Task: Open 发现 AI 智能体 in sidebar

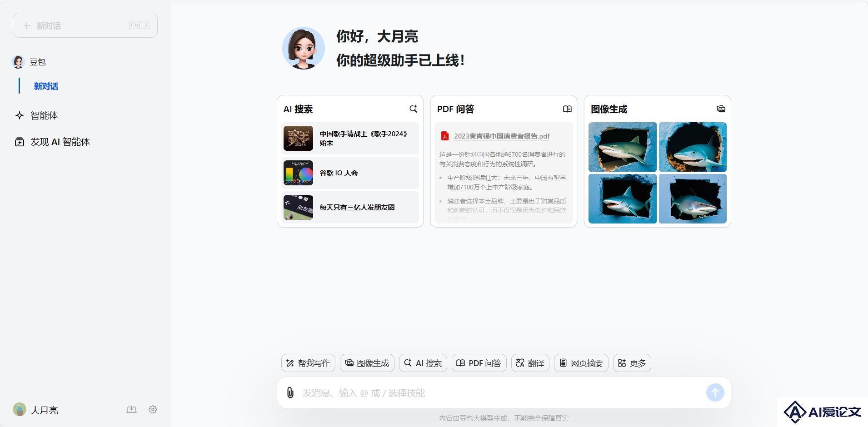Action: [60, 142]
